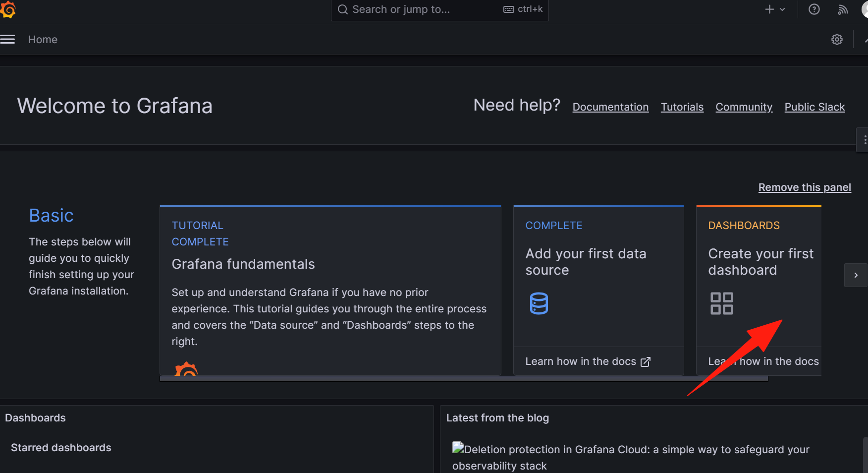
Task: Open the Public Slack link
Action: (814, 107)
